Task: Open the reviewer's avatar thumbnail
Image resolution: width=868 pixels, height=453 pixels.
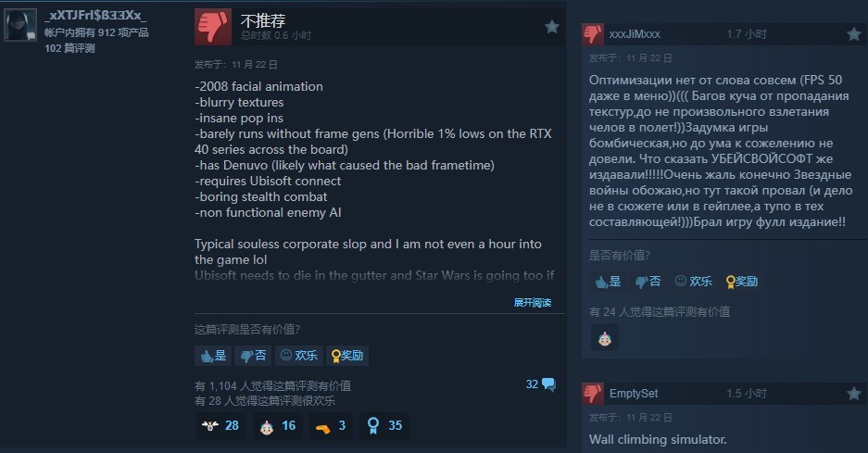Action: tap(20, 25)
